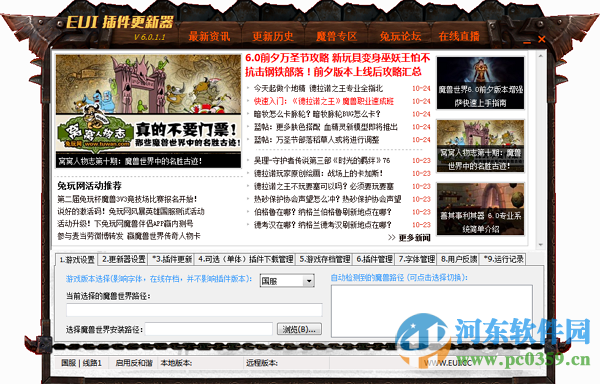Open the 免玩论坛 forum link
This screenshot has width=600, height=384.
pos(400,36)
